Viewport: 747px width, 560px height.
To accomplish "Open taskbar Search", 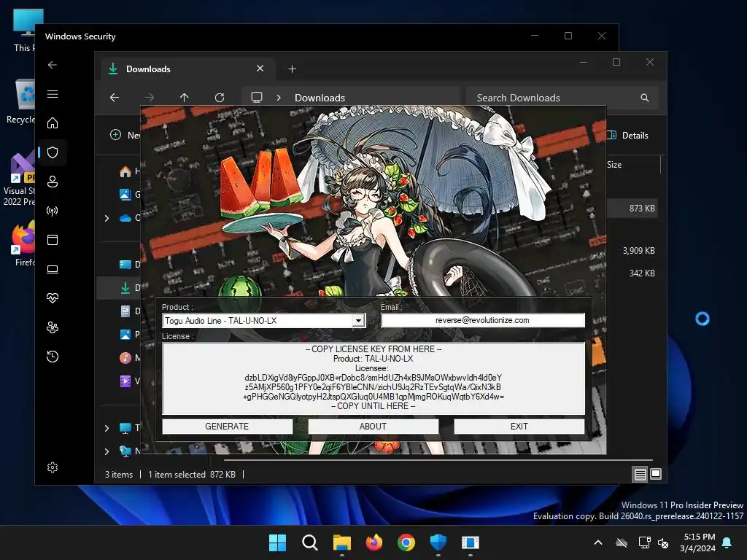I will [309, 542].
